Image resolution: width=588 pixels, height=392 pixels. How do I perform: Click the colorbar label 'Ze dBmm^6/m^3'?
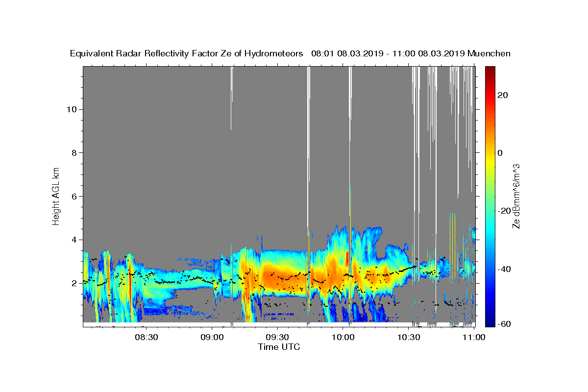click(516, 196)
